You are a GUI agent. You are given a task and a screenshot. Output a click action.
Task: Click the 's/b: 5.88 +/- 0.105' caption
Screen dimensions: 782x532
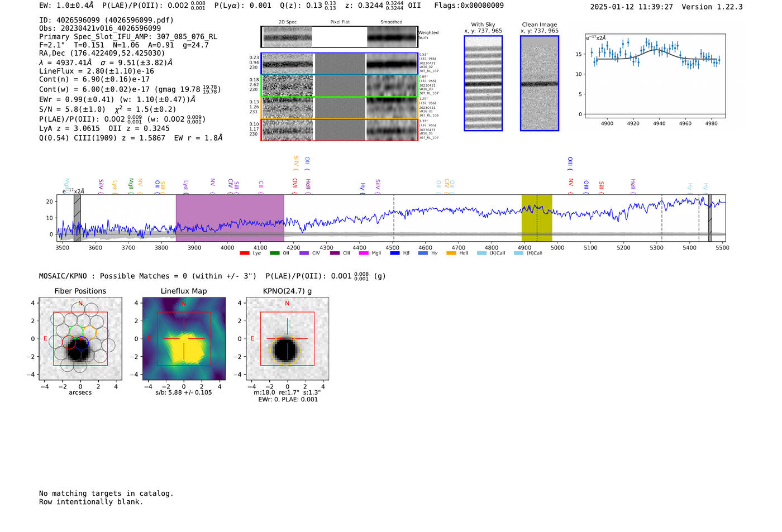click(x=184, y=392)
